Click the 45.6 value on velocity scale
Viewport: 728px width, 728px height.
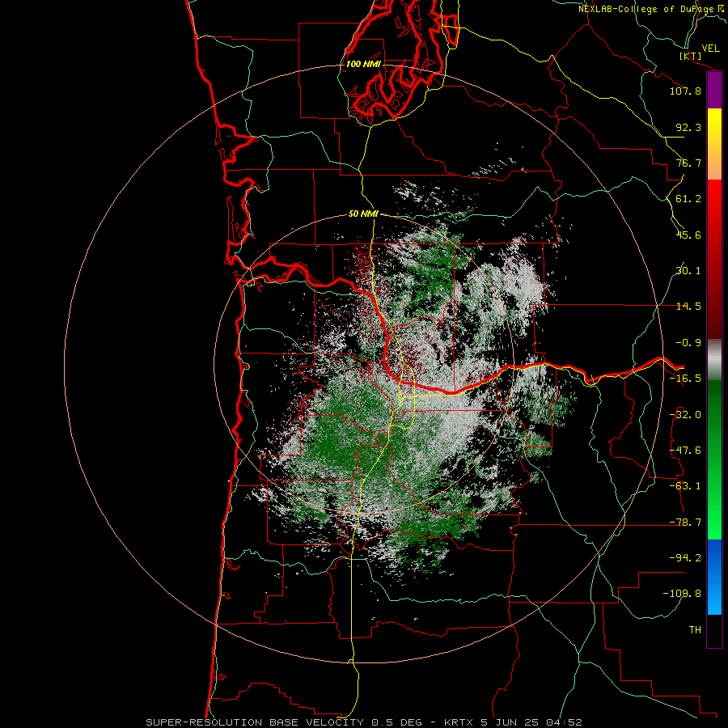click(688, 235)
